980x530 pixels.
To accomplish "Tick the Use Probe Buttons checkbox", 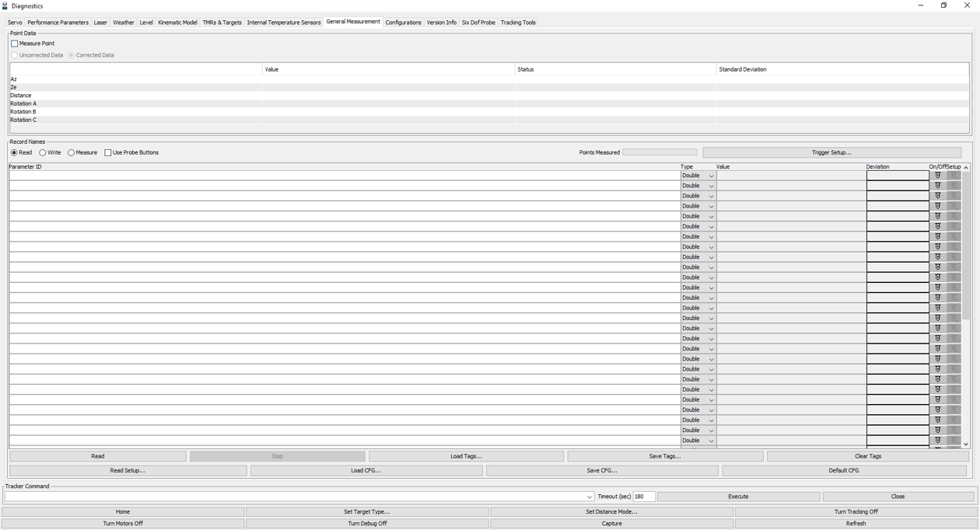I will coord(108,153).
